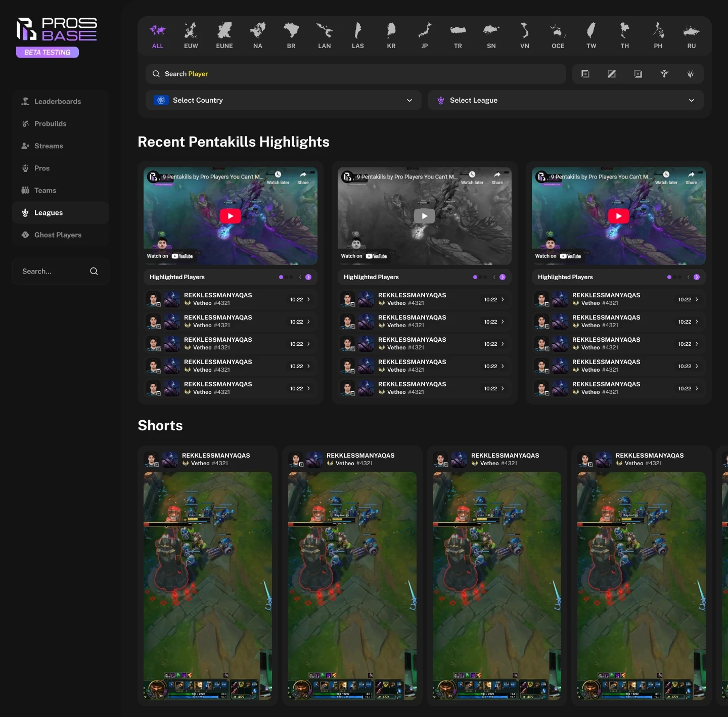Select the ALL regions tab
Screen dimensions: 728x717
pos(158,36)
